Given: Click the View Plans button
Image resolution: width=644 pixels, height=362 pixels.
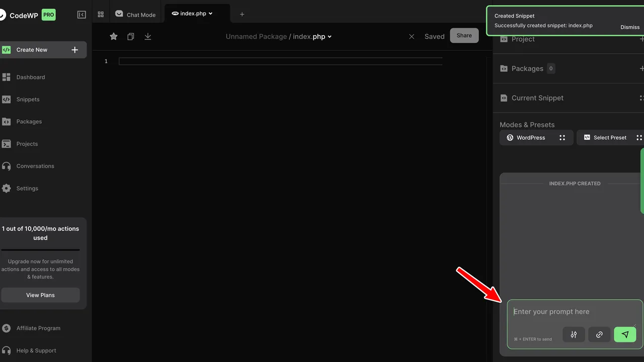Looking at the screenshot, I should [40, 295].
